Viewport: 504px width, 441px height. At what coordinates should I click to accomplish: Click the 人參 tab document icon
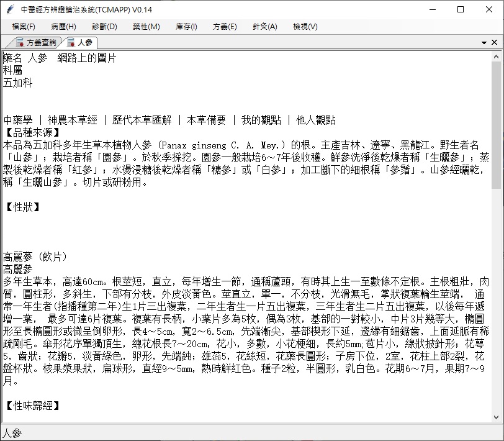(70, 43)
